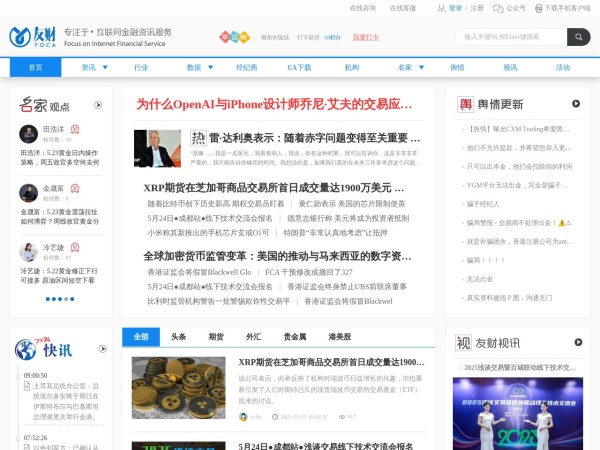The image size is (600, 450).
Task: Open headline 全球加密货币监管变革
Action: [x=277, y=256]
